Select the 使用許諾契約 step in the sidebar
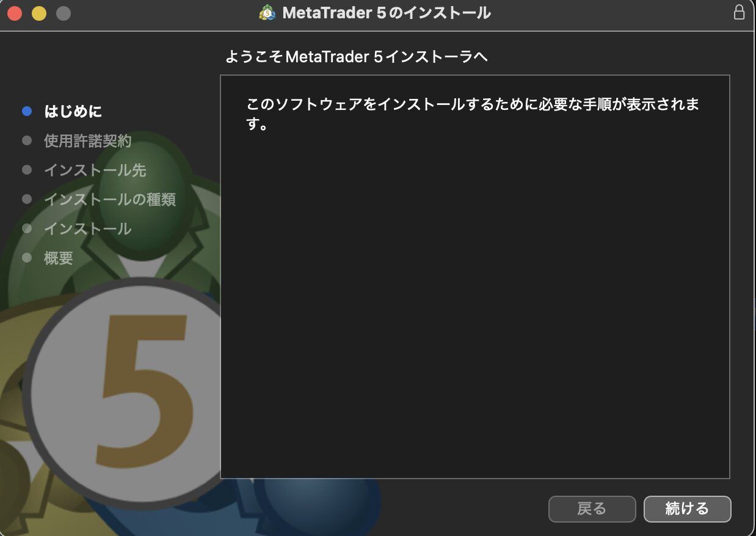 click(88, 140)
